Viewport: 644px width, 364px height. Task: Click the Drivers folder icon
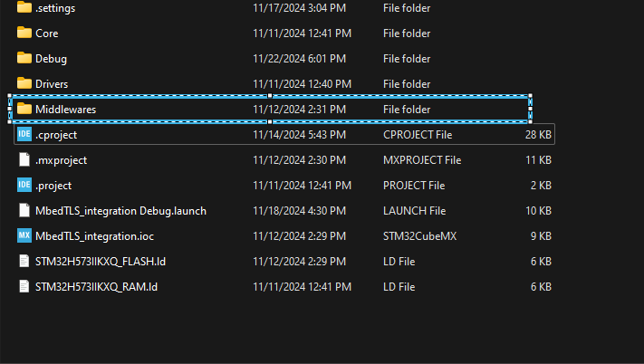click(24, 84)
